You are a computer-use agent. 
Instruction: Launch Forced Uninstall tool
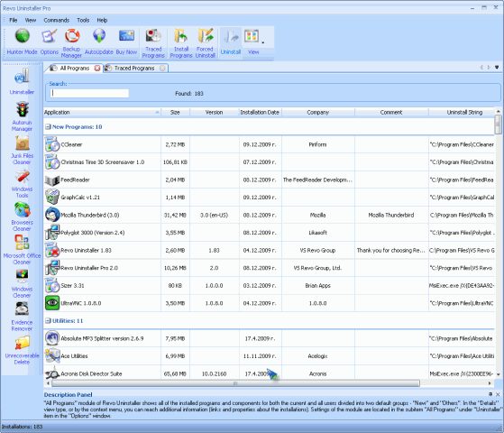coord(205,43)
